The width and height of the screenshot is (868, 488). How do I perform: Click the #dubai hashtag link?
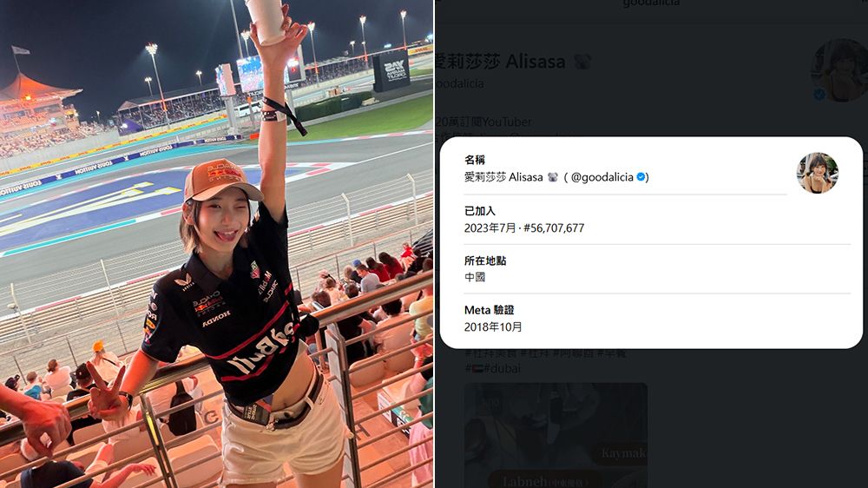tap(502, 368)
